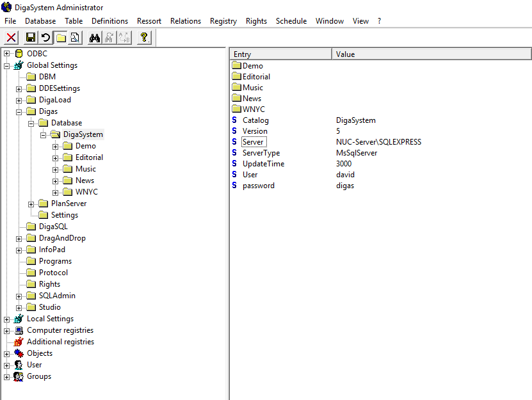Expand the PlanServer tree node
532x400 pixels.
coord(31,204)
